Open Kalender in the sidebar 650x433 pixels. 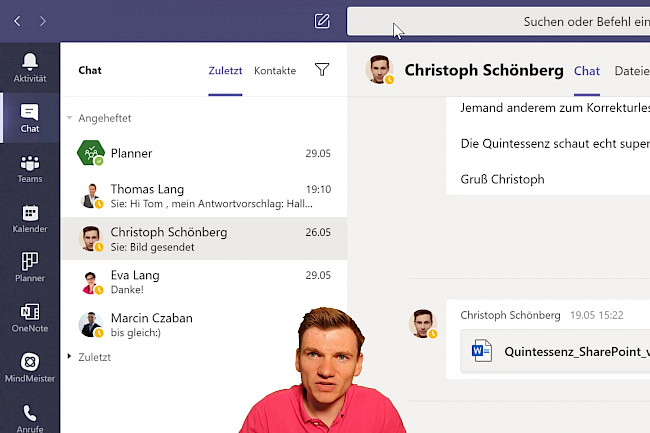pos(30,219)
